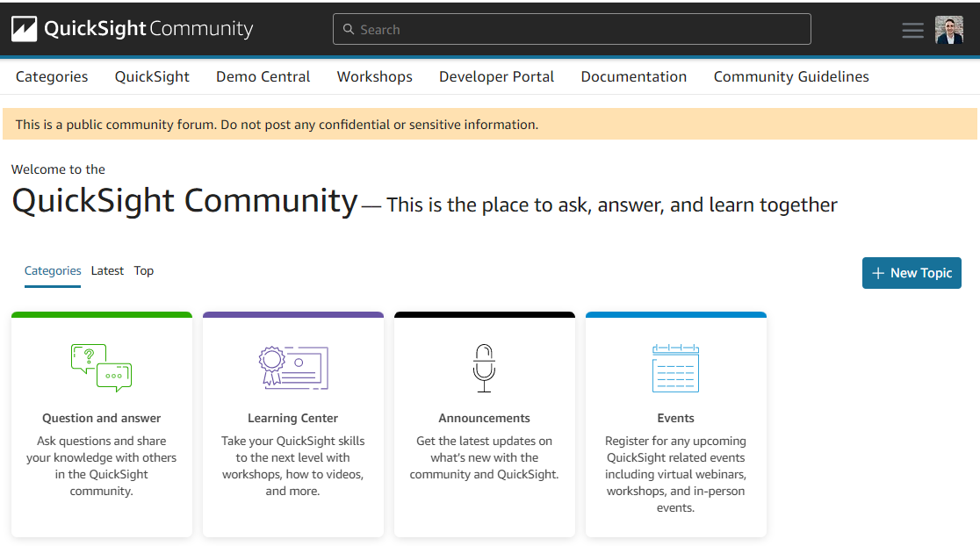The height and width of the screenshot is (546, 980).
Task: Click the Question and answer chat bubbles icon
Action: (101, 368)
